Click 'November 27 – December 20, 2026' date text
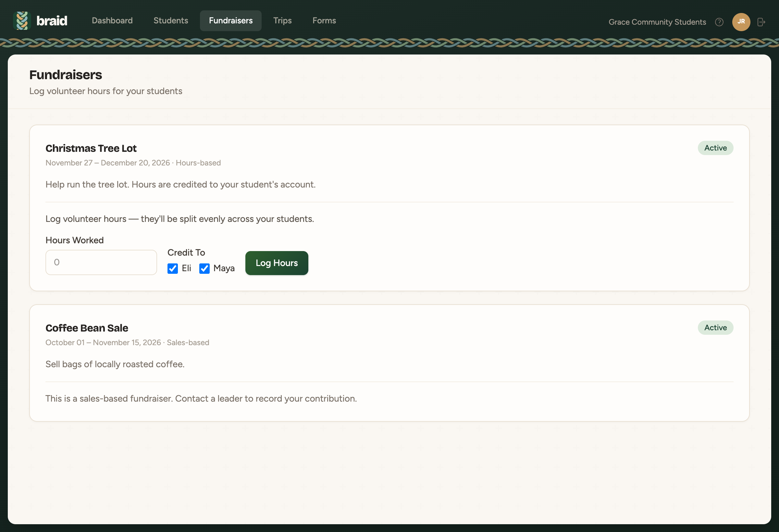 tap(107, 163)
